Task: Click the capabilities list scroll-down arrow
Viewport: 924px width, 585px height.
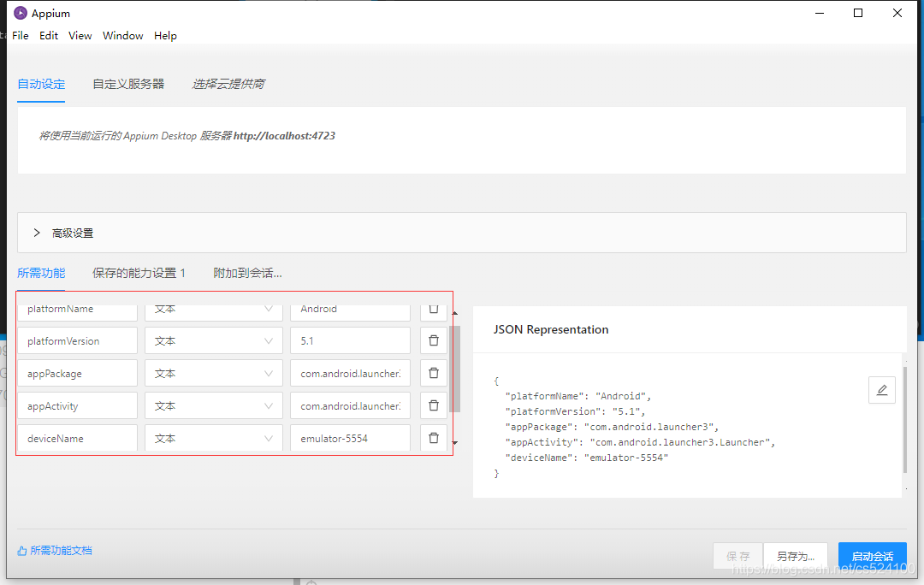Action: click(455, 442)
